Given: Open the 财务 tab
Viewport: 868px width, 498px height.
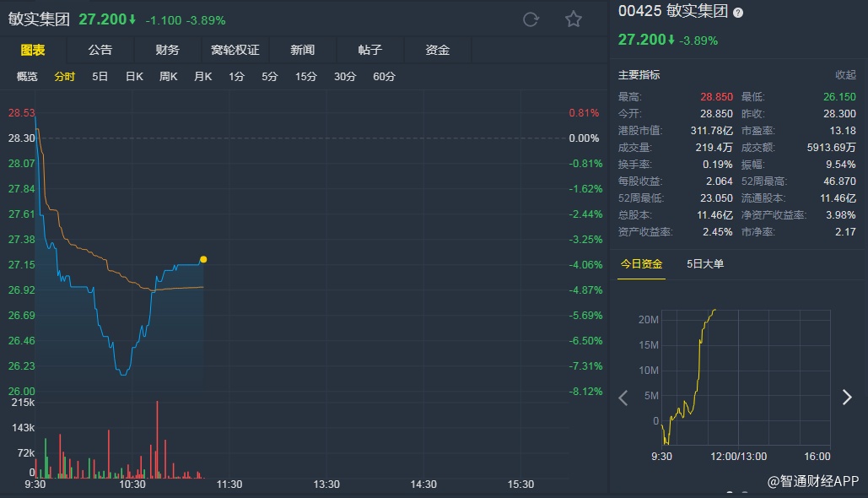Looking at the screenshot, I should coord(167,50).
